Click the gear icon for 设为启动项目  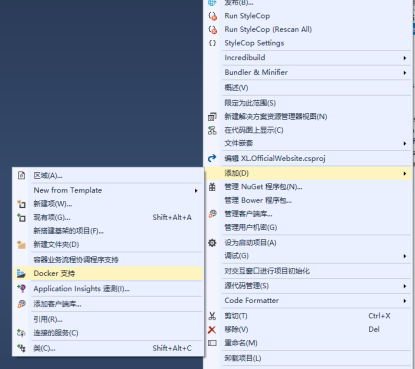point(212,243)
